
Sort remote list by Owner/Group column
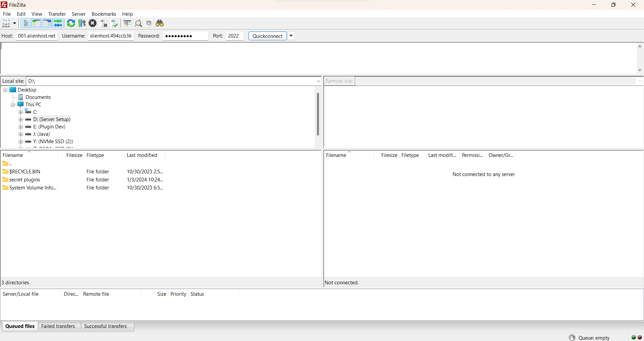pos(501,155)
